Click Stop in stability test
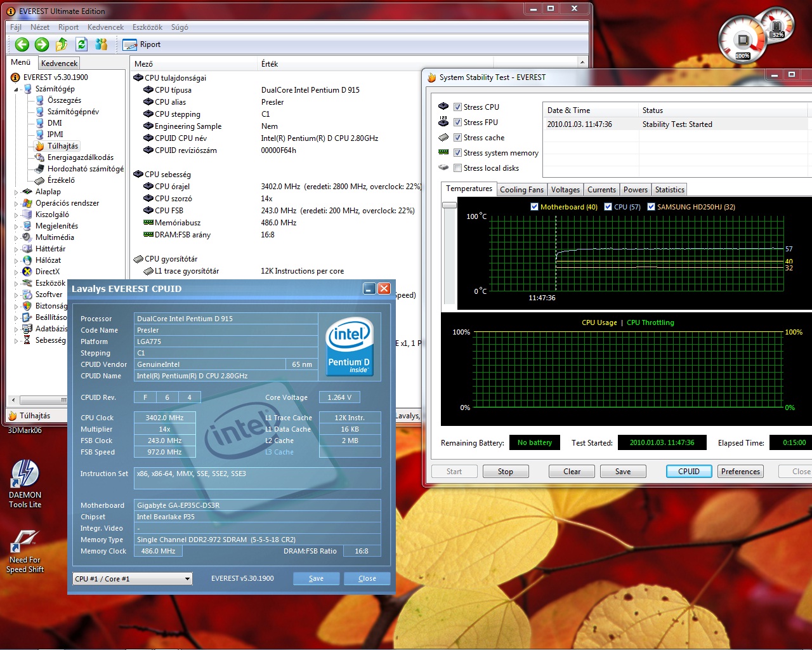Screen dimensions: 812x650 [506, 472]
